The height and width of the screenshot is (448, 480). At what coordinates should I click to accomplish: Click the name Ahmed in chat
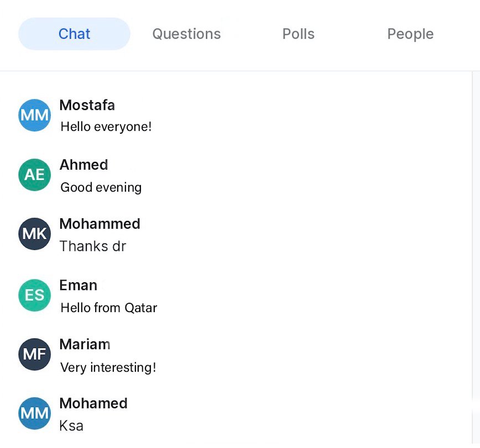coord(84,165)
